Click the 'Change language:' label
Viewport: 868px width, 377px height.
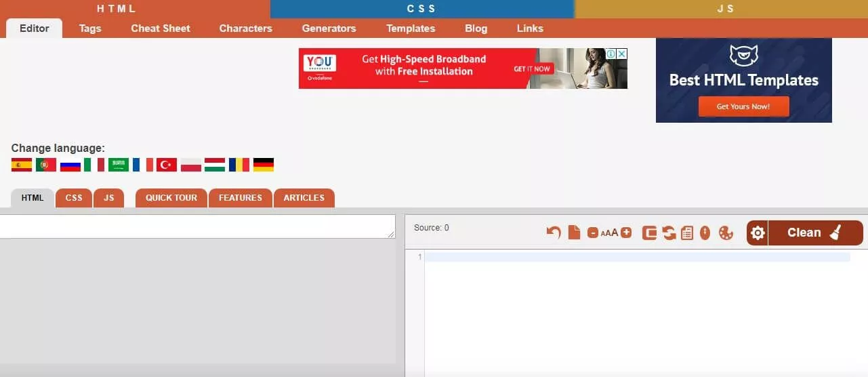(58, 148)
